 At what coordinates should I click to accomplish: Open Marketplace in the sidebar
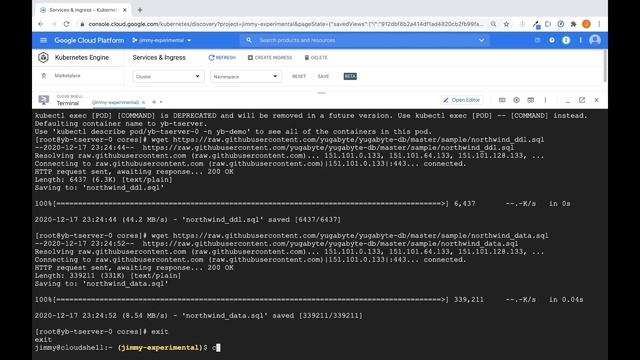point(67,76)
